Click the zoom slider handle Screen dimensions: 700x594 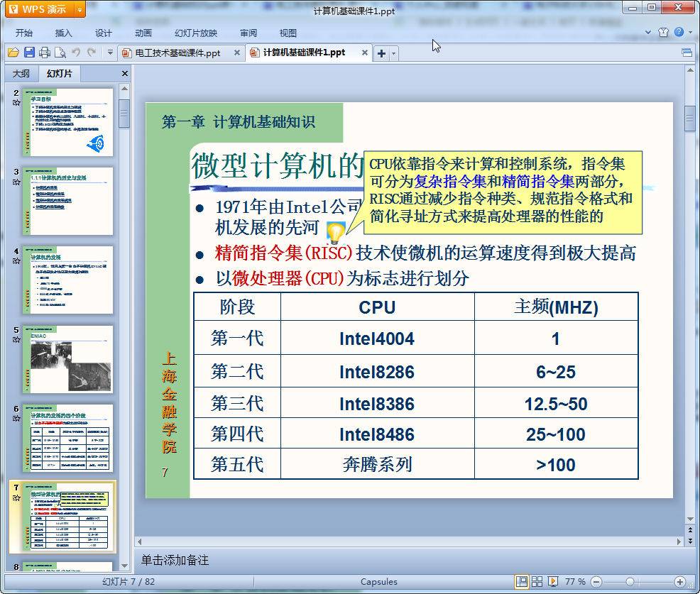(x=630, y=581)
